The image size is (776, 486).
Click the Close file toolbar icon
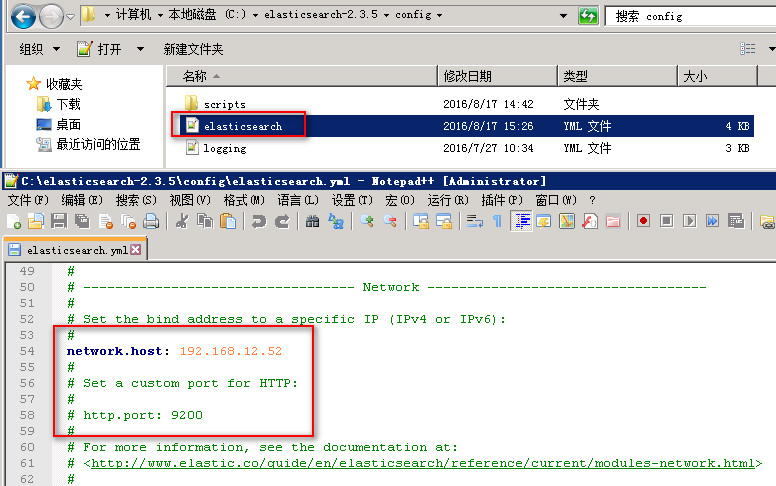point(105,221)
